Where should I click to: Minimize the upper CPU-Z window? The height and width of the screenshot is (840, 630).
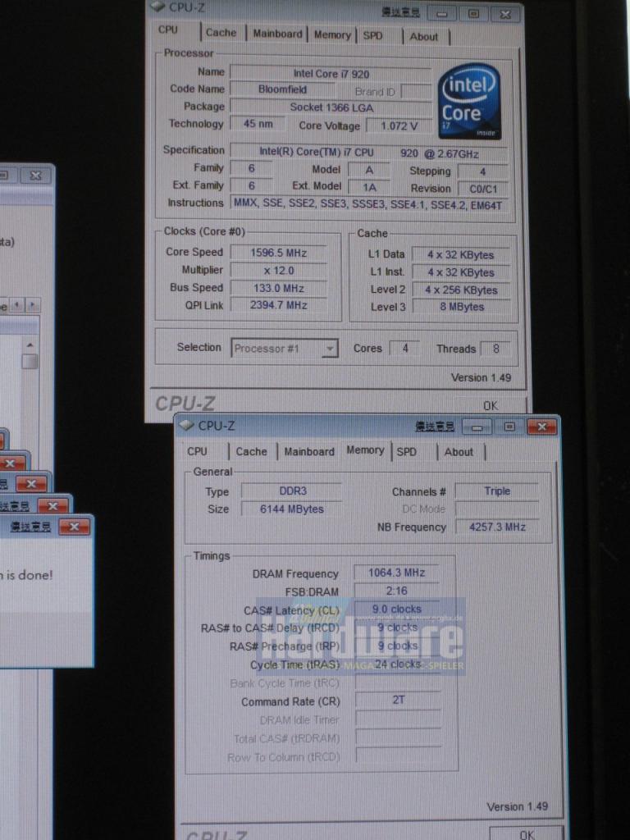point(442,14)
